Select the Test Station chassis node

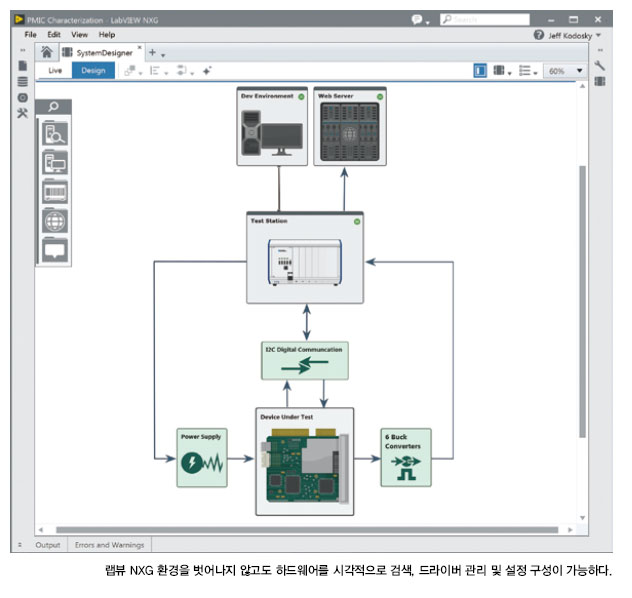305,258
